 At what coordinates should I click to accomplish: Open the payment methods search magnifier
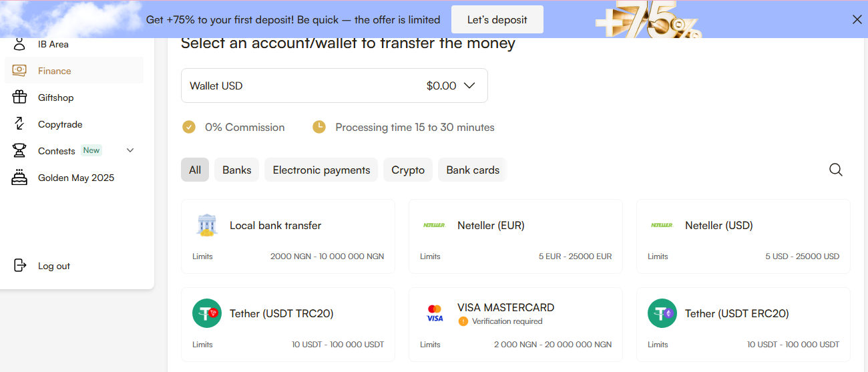point(835,170)
